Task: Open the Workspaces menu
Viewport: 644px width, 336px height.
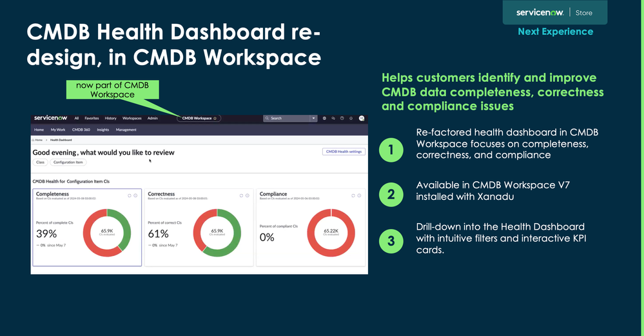Action: pyautogui.click(x=132, y=119)
